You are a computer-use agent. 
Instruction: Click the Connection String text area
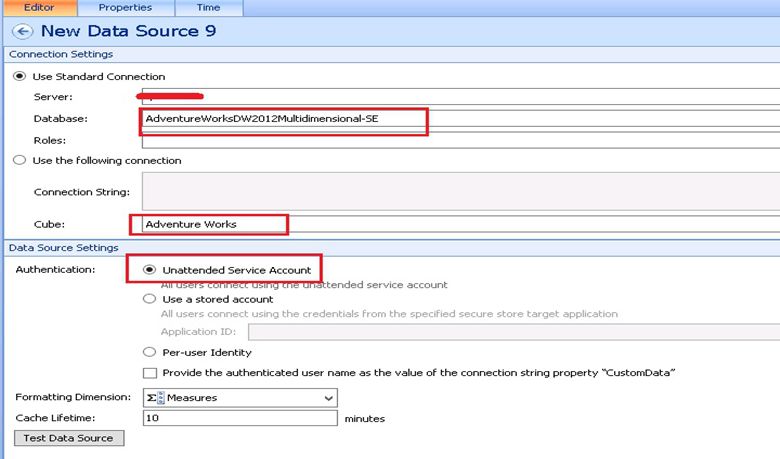[x=461, y=191]
